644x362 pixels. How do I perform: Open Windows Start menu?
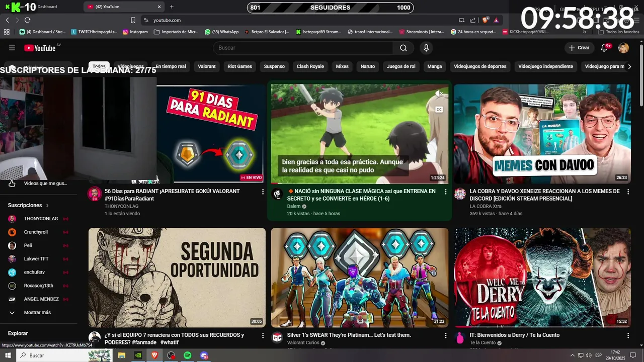(x=7, y=355)
